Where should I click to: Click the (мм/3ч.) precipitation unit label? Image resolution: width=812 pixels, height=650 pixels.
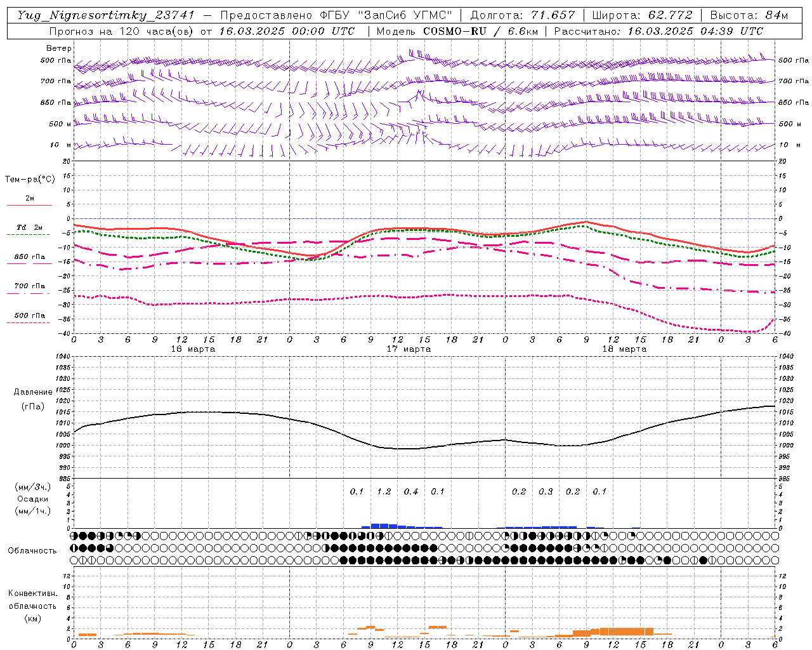coord(33,487)
